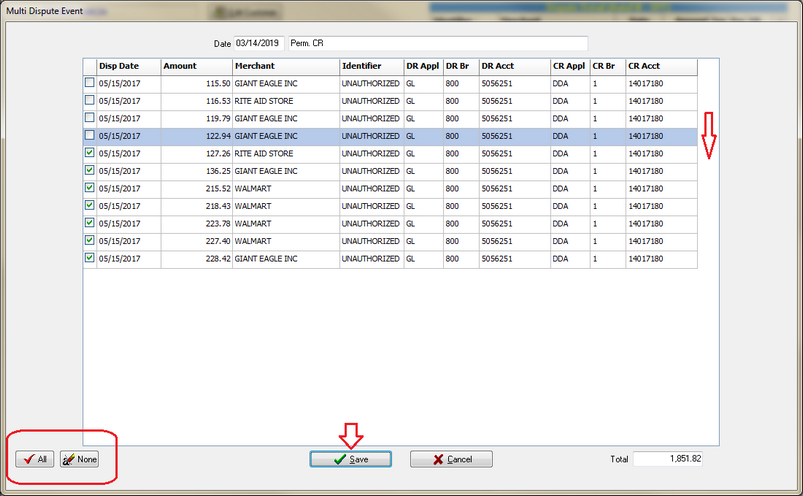Click the All button to select every dispute

pos(35,459)
